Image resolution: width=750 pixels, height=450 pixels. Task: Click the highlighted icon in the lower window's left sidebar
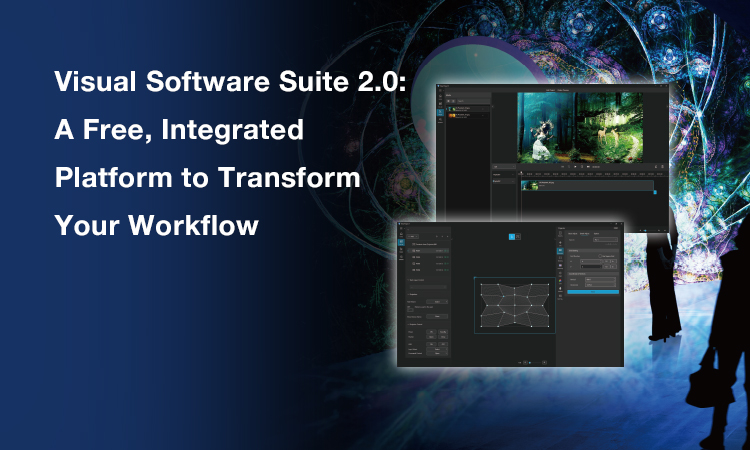click(x=402, y=243)
